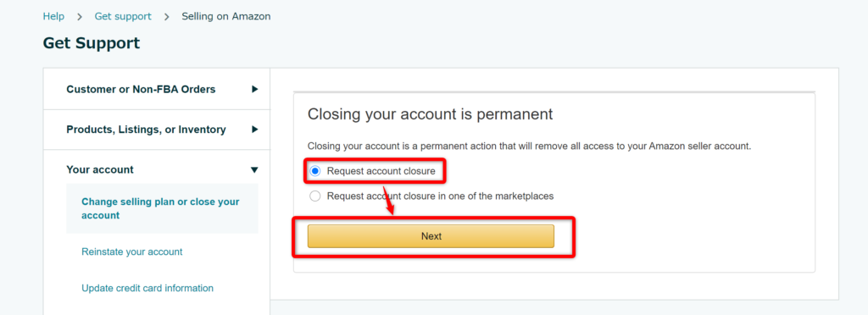Open the Reinstate your account link
Image resolution: width=868 pixels, height=315 pixels.
tap(131, 252)
